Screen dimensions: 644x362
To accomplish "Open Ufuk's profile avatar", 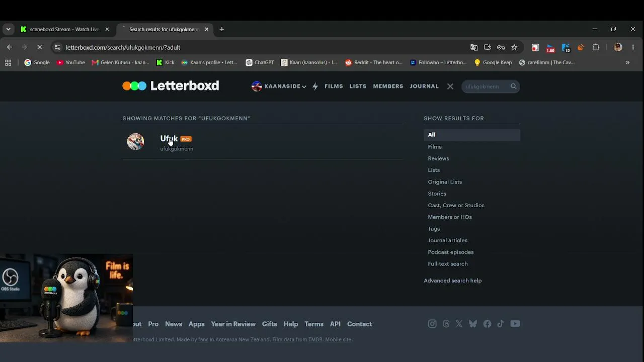I will coord(135,142).
